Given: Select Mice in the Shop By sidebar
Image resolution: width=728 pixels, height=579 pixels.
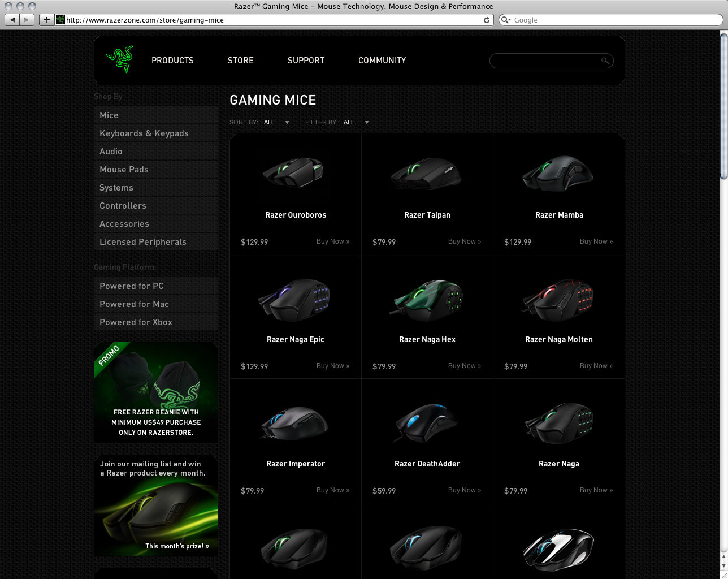Looking at the screenshot, I should point(156,115).
